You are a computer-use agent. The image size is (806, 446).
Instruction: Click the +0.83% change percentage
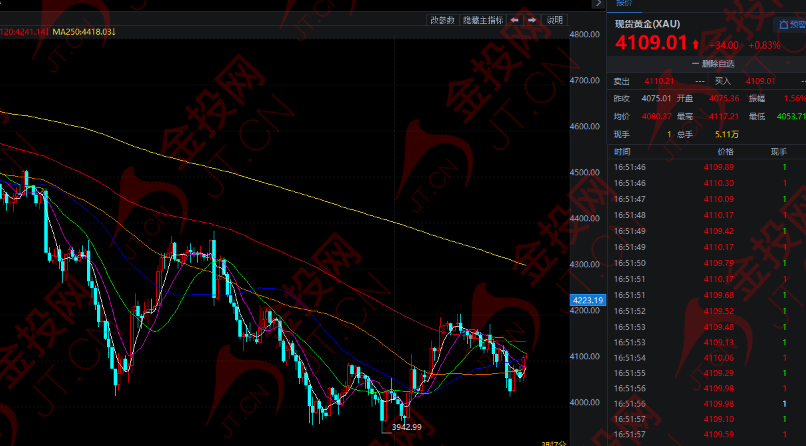point(764,45)
